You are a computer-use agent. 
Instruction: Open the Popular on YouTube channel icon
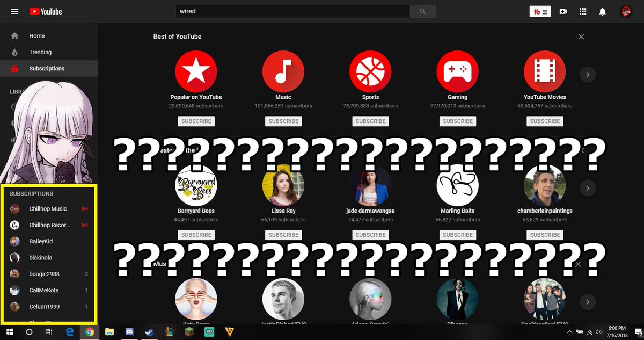(196, 71)
